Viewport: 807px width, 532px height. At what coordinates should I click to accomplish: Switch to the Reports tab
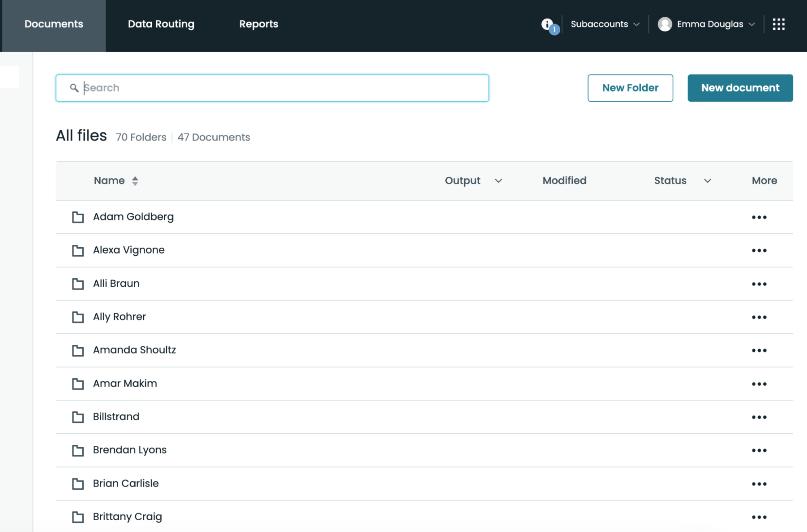[258, 24]
